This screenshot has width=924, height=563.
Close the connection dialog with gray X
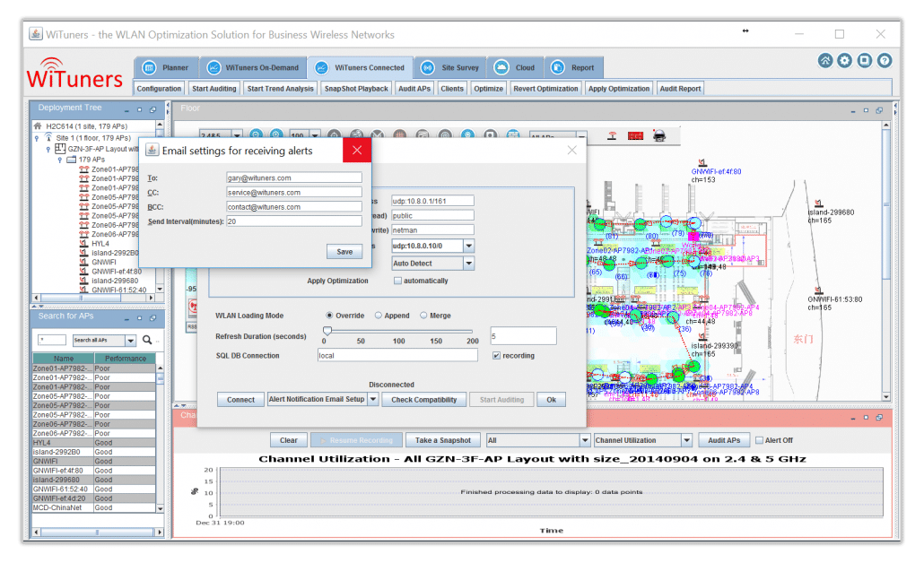571,151
